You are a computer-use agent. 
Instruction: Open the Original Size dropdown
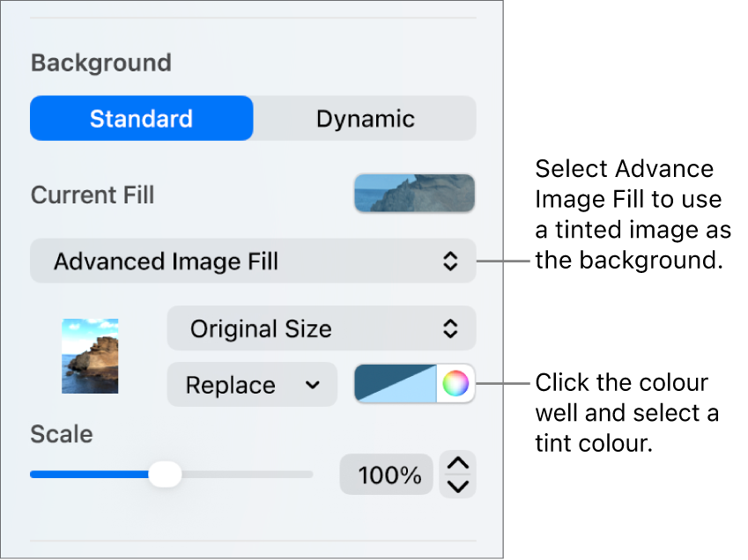point(321,328)
